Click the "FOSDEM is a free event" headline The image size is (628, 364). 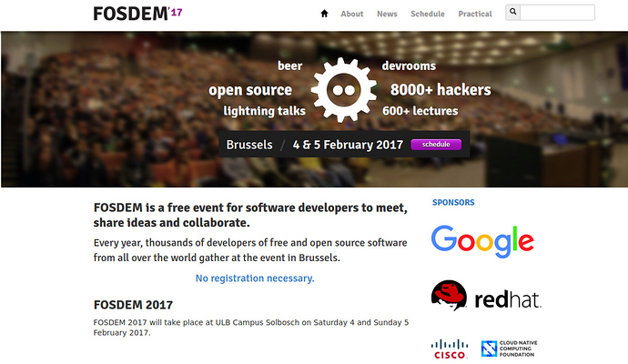250,215
